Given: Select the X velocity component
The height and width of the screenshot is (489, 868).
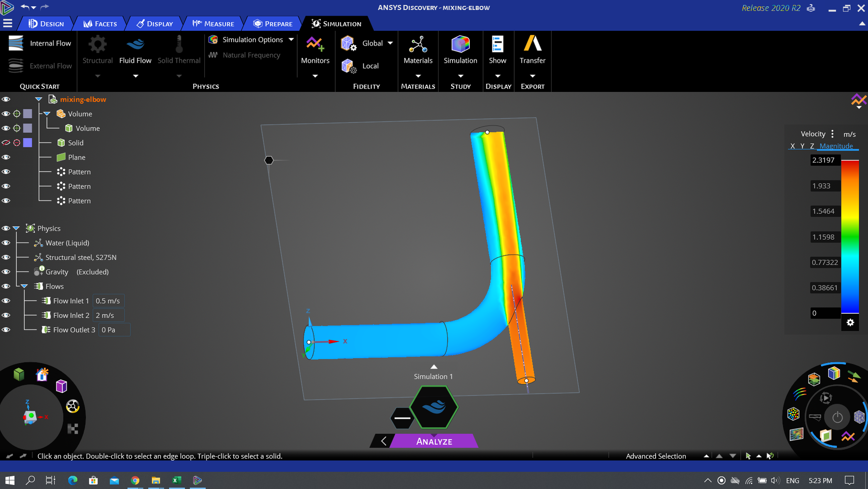Looking at the screenshot, I should point(792,146).
